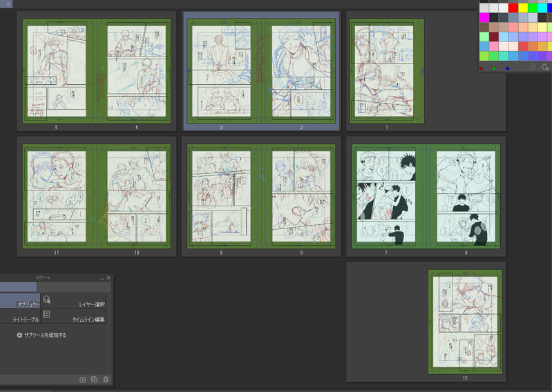Pick the hot pink swatch beside maroon's lower row
Viewport: 552px width, 392px height.
(494, 46)
